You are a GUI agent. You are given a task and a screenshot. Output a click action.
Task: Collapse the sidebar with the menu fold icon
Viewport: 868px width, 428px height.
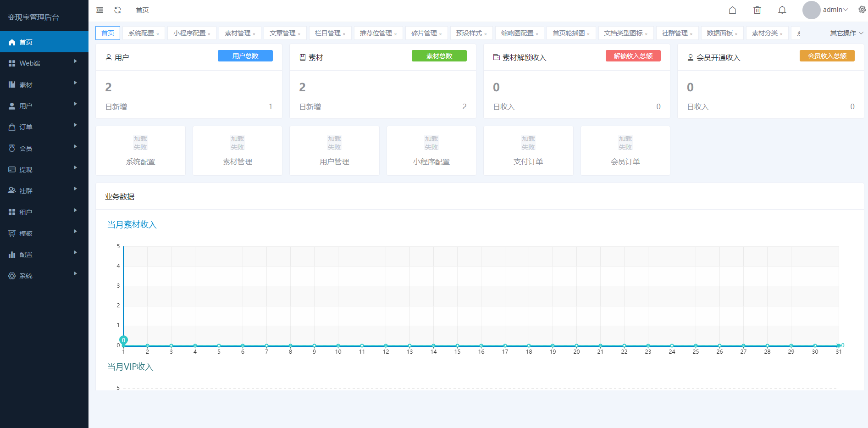pyautogui.click(x=100, y=10)
